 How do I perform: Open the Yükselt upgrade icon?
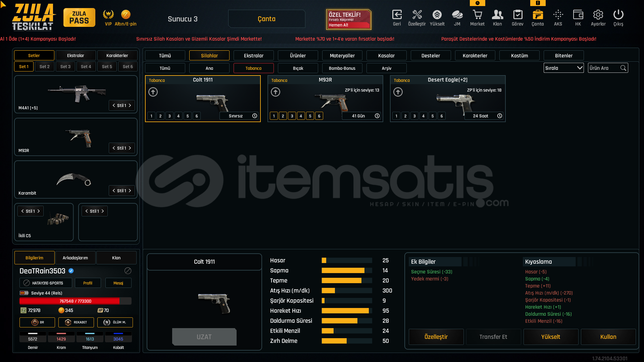437,15
